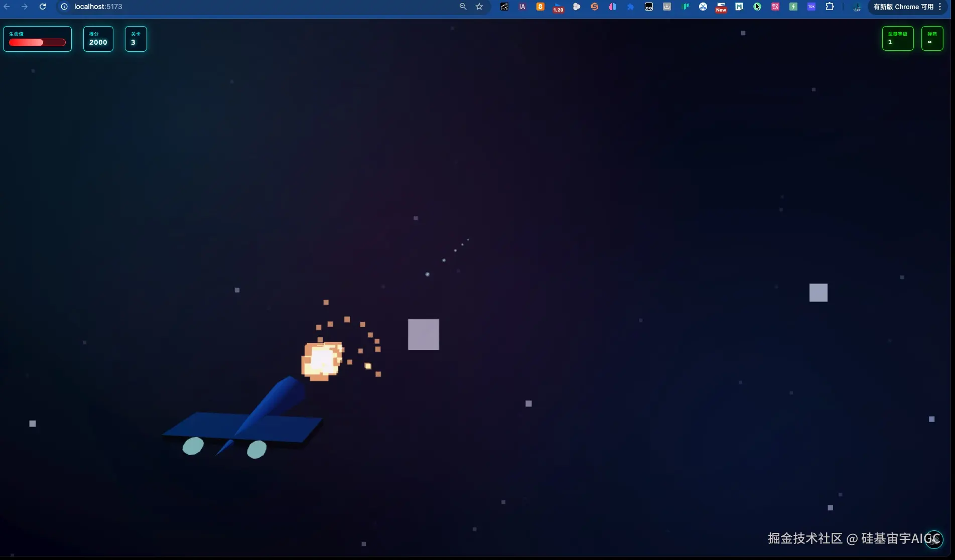
Task: Bookmark this page with the star icon
Action: [x=479, y=7]
